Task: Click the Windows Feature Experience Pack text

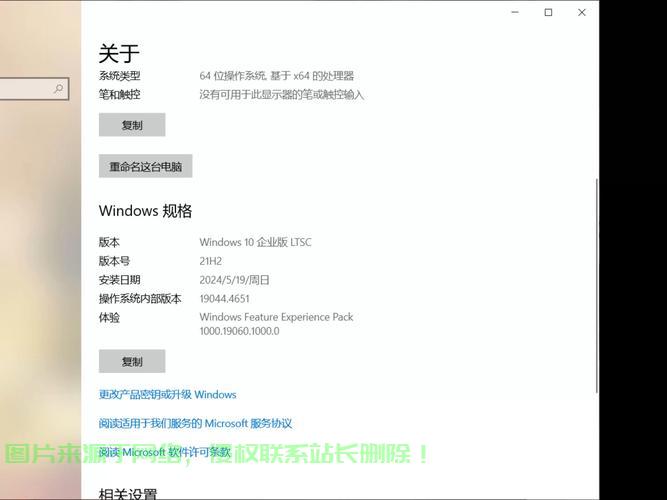Action: point(276,317)
